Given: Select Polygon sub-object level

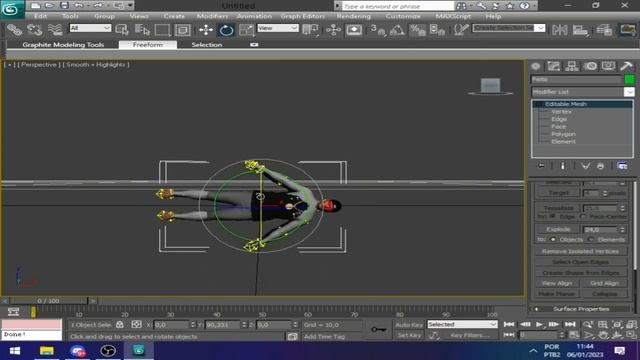Looking at the screenshot, I should point(563,134).
